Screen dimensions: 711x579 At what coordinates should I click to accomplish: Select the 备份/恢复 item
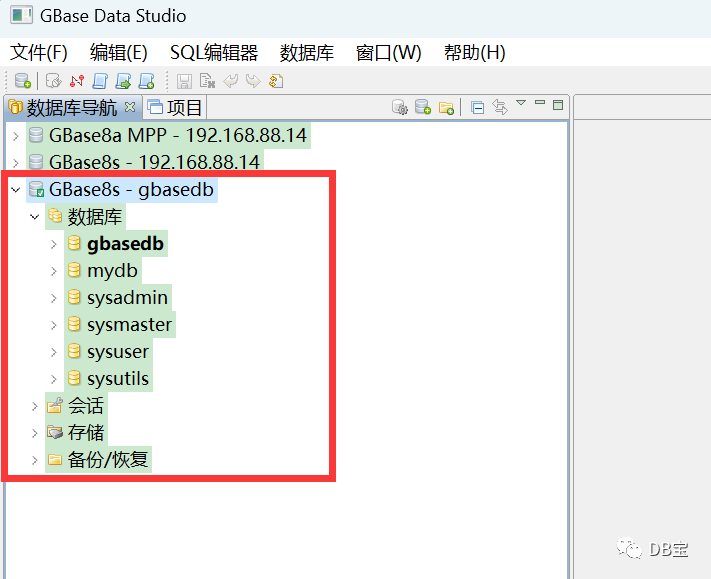click(x=107, y=459)
